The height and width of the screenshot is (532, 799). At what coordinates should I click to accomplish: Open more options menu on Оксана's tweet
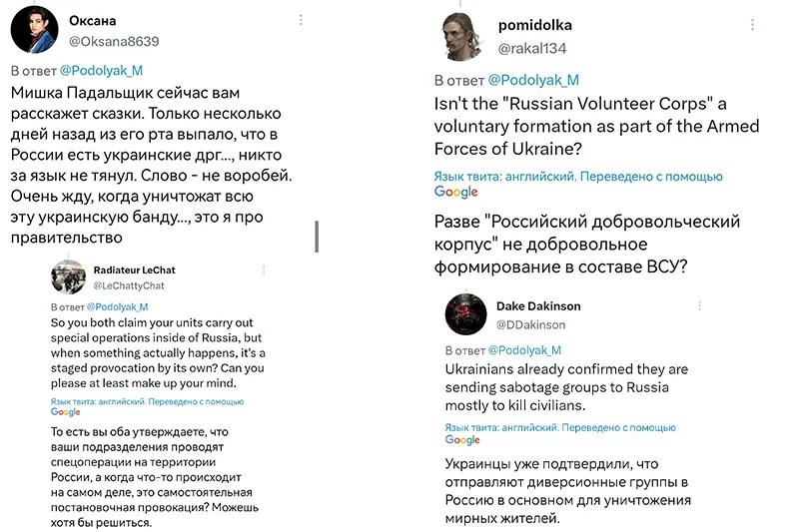click(x=301, y=20)
